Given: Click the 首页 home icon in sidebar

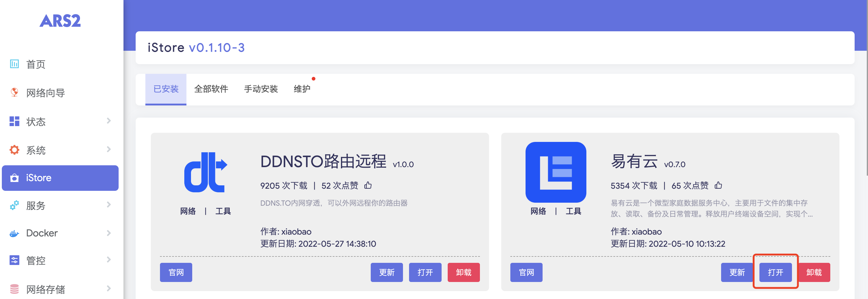Looking at the screenshot, I should click(x=14, y=64).
